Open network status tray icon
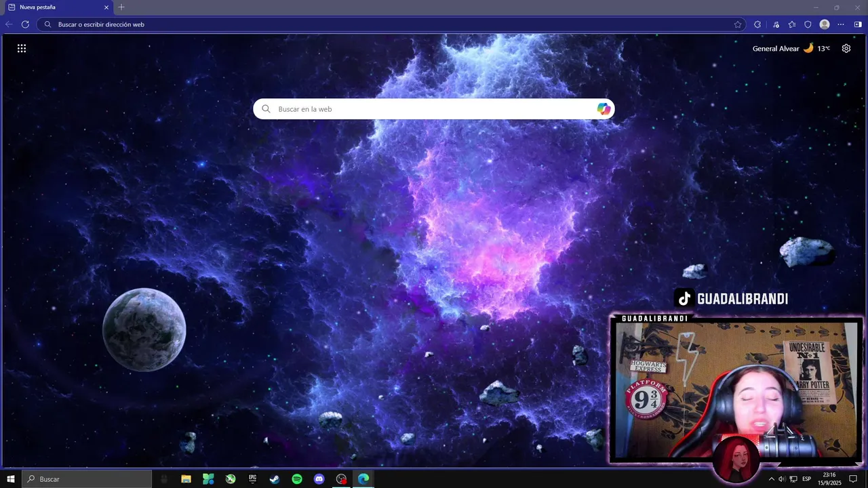The height and width of the screenshot is (488, 868). pyautogui.click(x=793, y=479)
